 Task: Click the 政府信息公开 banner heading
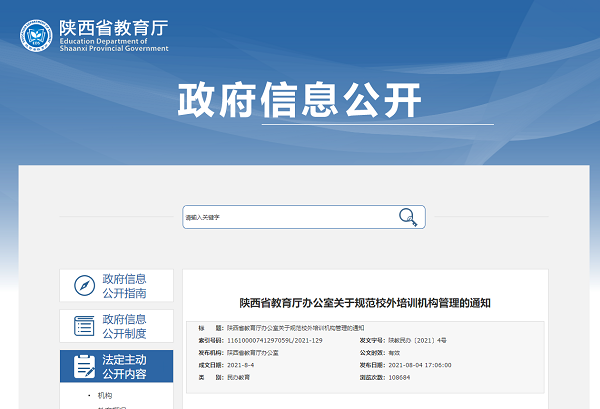tap(300, 100)
